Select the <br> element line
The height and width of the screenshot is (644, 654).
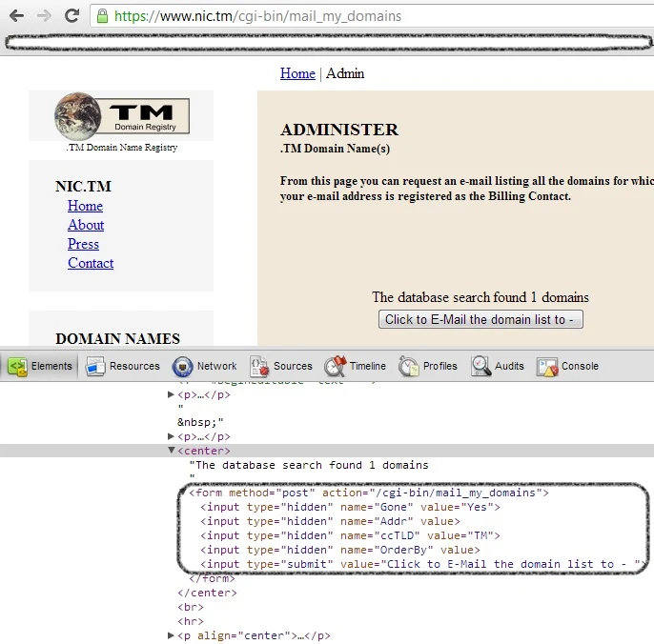(191, 607)
